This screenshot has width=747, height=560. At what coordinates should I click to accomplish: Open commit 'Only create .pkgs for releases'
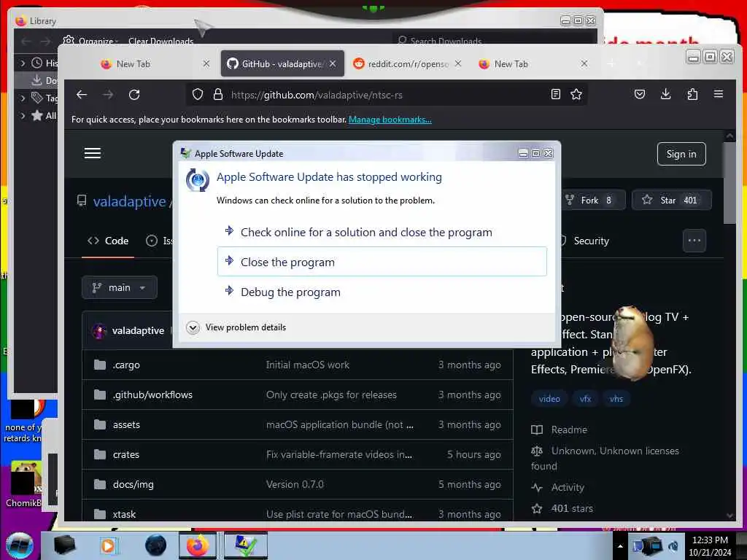(x=331, y=394)
